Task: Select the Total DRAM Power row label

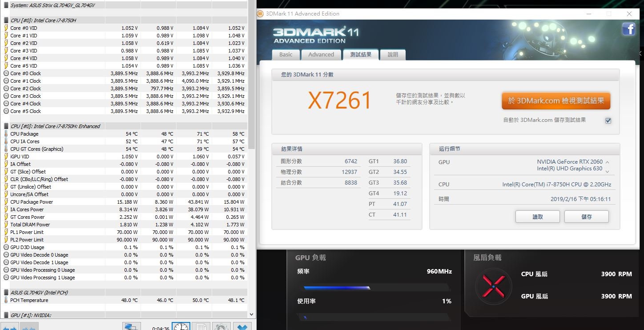Action: (30, 225)
